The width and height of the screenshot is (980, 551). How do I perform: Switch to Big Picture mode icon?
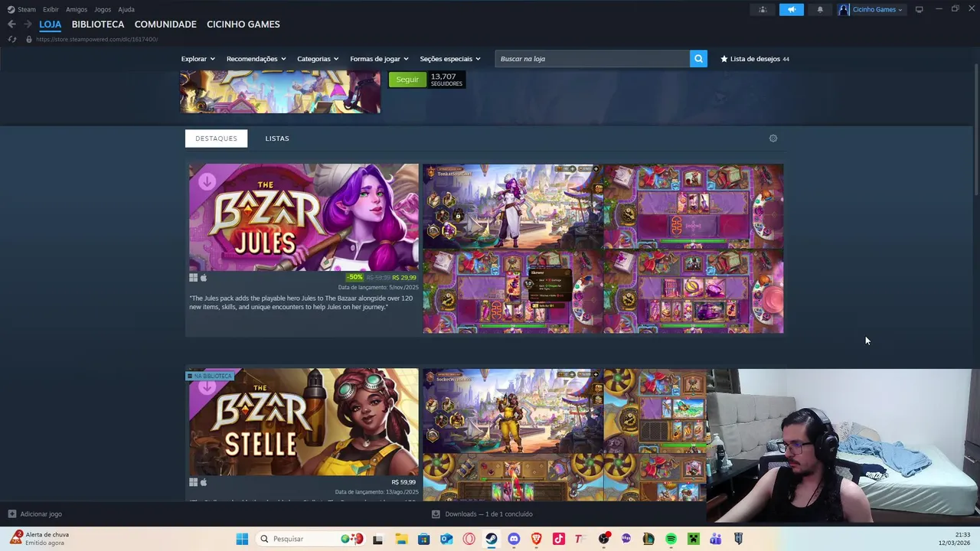[x=920, y=9]
